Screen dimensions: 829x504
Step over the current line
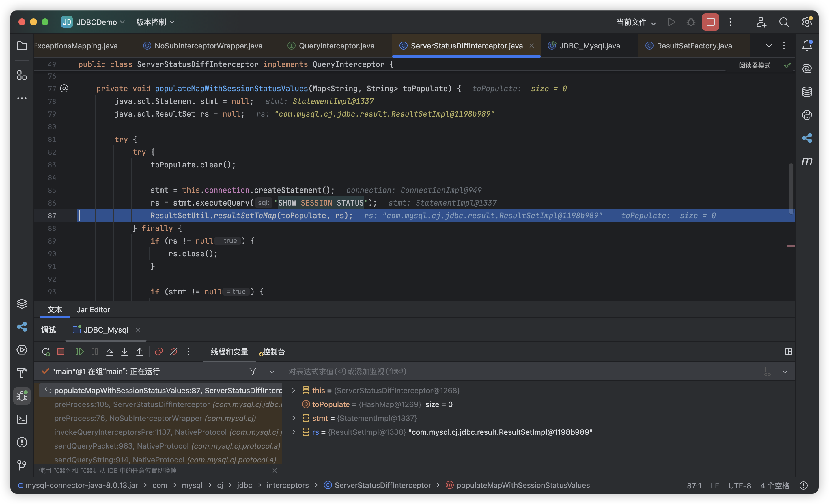tap(110, 352)
